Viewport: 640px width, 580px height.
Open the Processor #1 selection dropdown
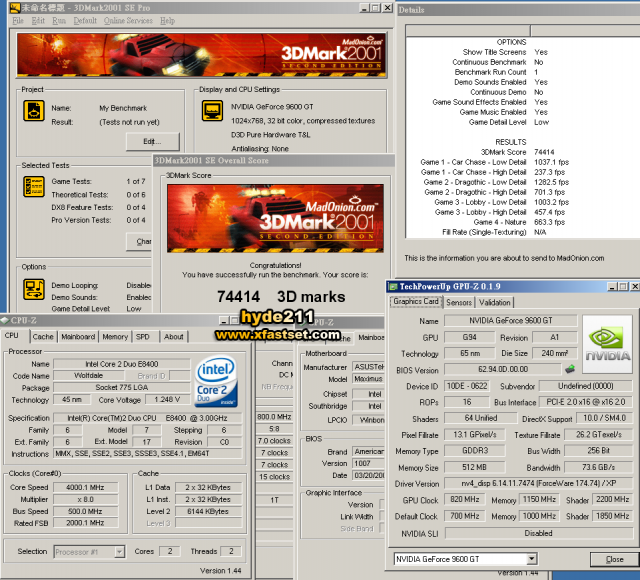119,552
